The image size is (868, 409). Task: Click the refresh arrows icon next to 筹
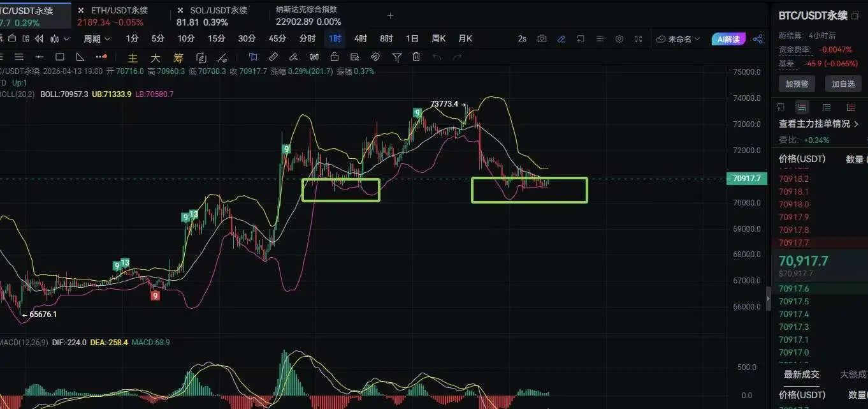pyautogui.click(x=201, y=57)
